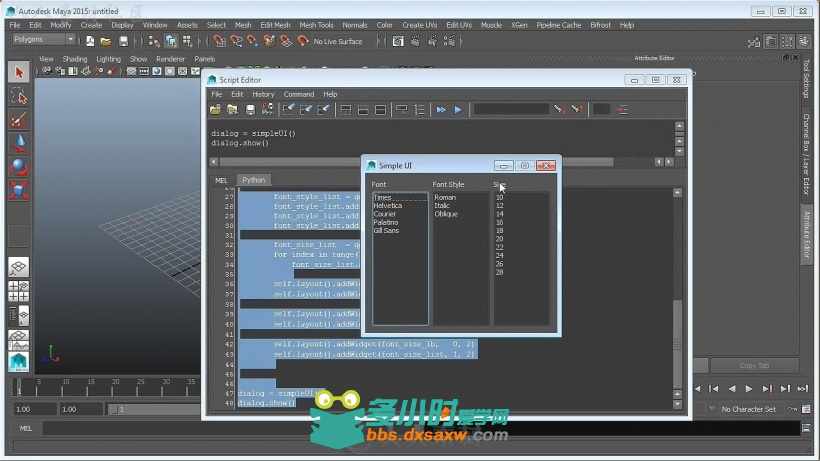Select the arrow Select tool in the toolbox
This screenshot has width=820, height=461.
tap(19, 73)
